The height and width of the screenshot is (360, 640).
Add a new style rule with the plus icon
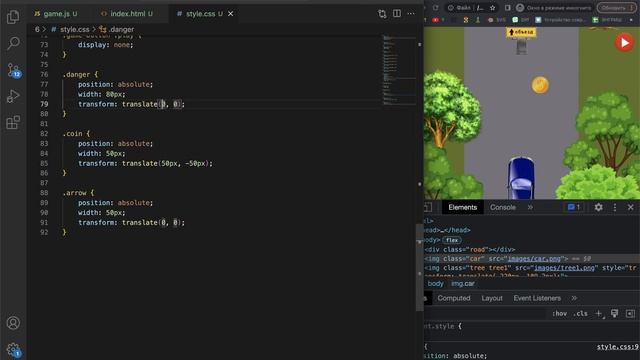point(599,313)
